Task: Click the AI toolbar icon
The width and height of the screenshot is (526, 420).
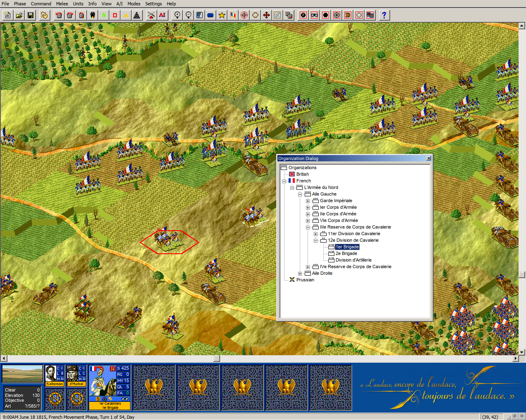Action: pyautogui.click(x=162, y=15)
